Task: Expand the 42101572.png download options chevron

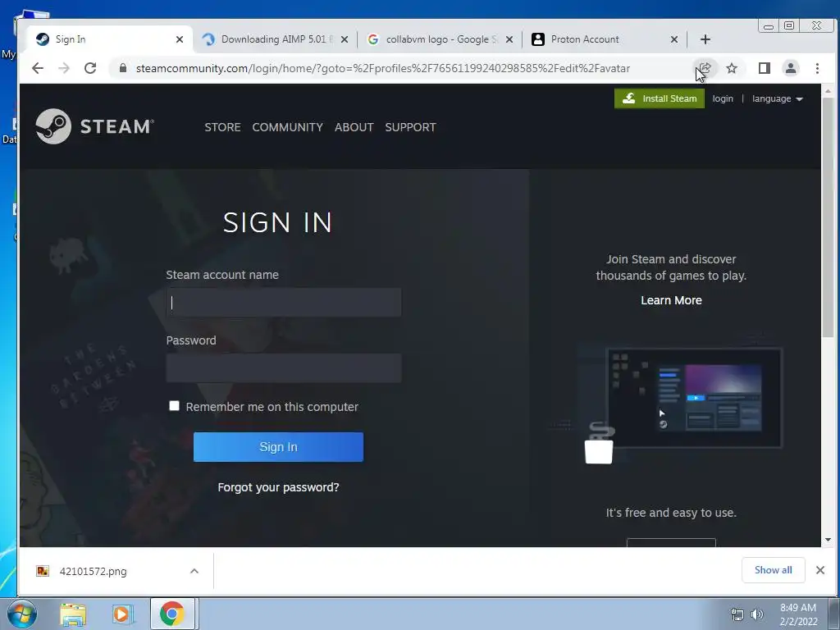Action: coord(194,571)
